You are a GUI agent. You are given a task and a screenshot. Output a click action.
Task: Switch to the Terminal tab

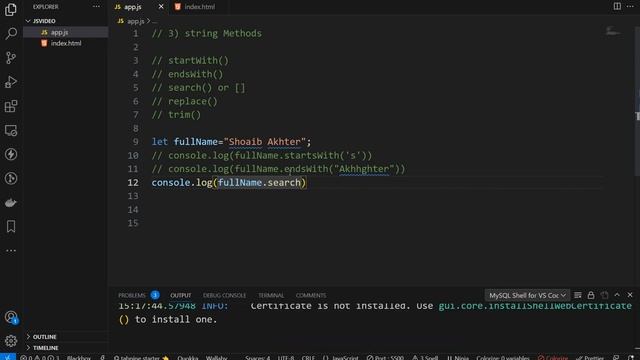click(271, 295)
